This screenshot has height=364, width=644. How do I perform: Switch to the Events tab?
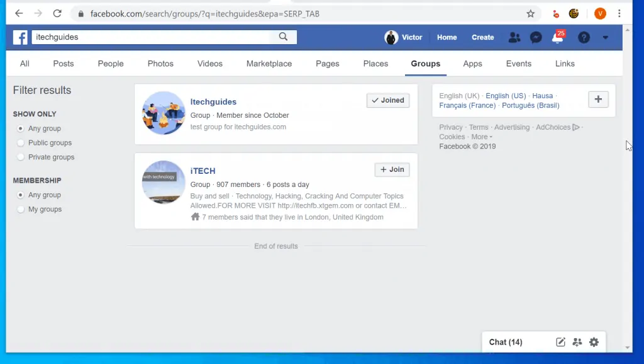coord(519,64)
